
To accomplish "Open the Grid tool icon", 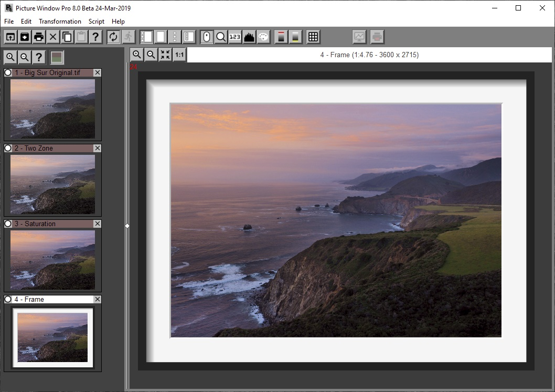I will [x=313, y=37].
